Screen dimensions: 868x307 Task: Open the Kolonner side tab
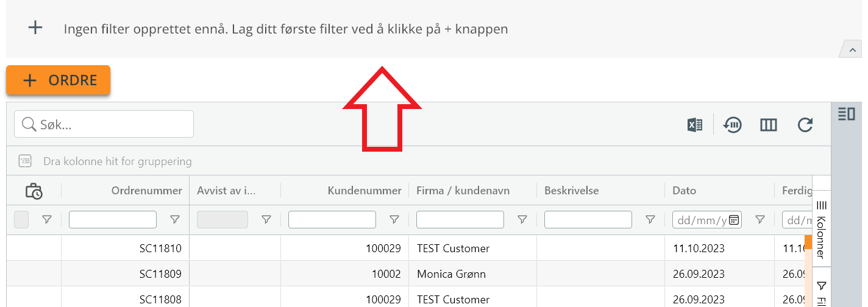point(821,229)
